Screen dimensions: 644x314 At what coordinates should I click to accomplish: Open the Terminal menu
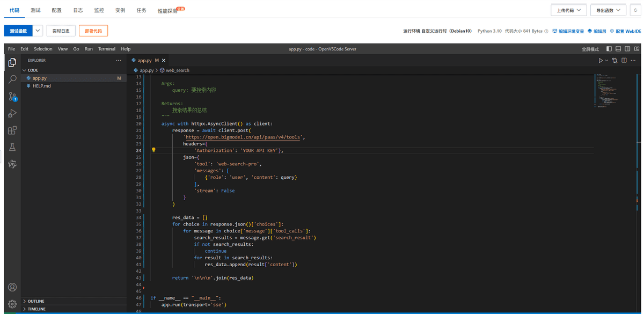(x=107, y=49)
